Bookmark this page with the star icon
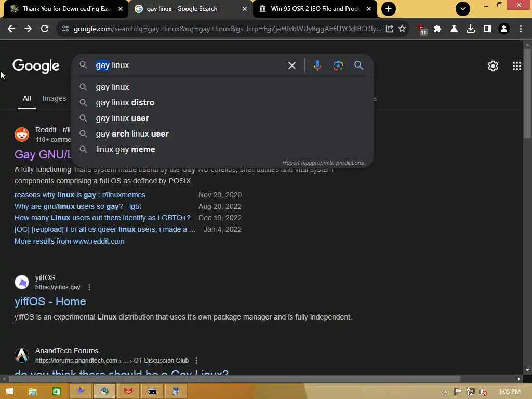 402,29
